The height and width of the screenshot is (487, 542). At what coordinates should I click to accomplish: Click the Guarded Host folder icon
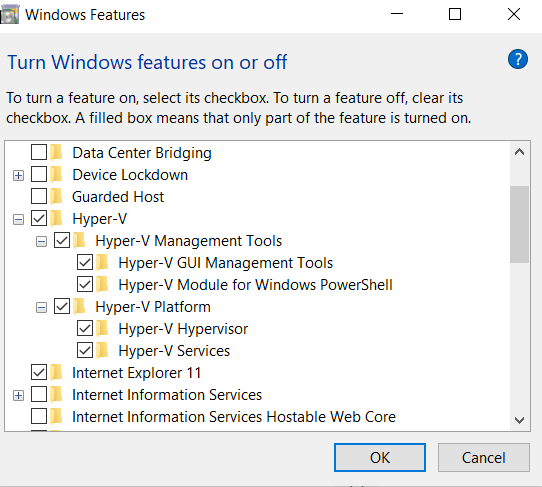pos(56,196)
